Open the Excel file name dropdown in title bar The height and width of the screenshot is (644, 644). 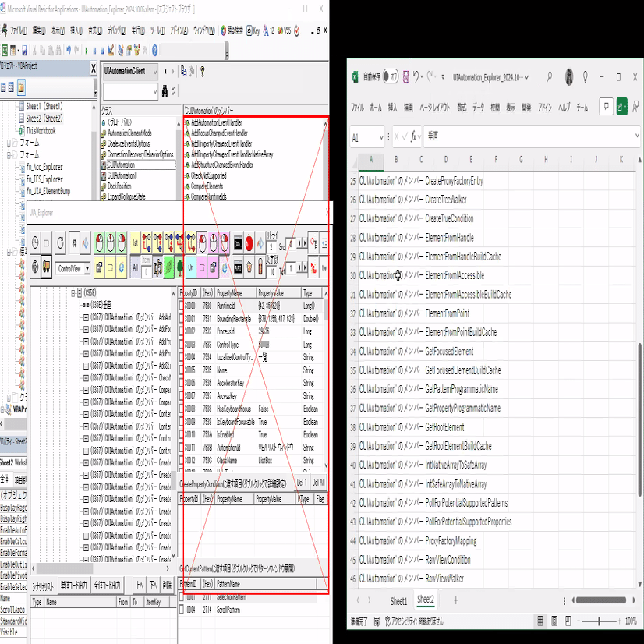pos(526,77)
